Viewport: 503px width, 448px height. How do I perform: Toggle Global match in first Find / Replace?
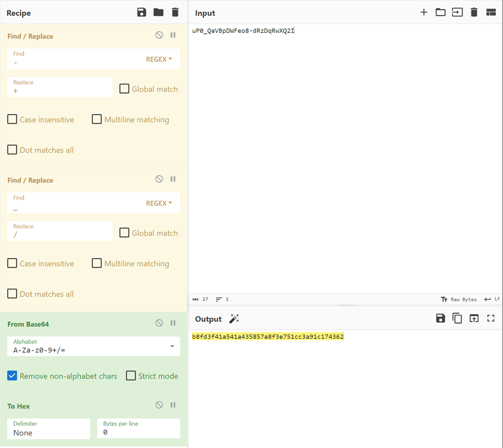click(124, 88)
